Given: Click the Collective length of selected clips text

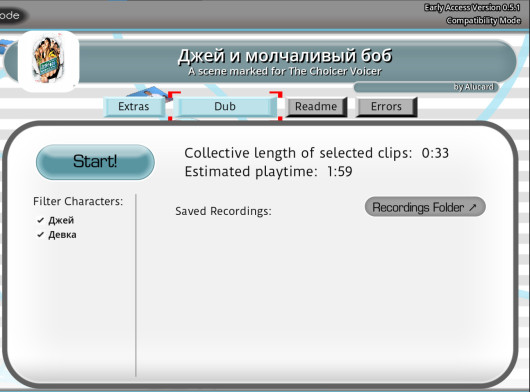Looking at the screenshot, I should point(298,153).
